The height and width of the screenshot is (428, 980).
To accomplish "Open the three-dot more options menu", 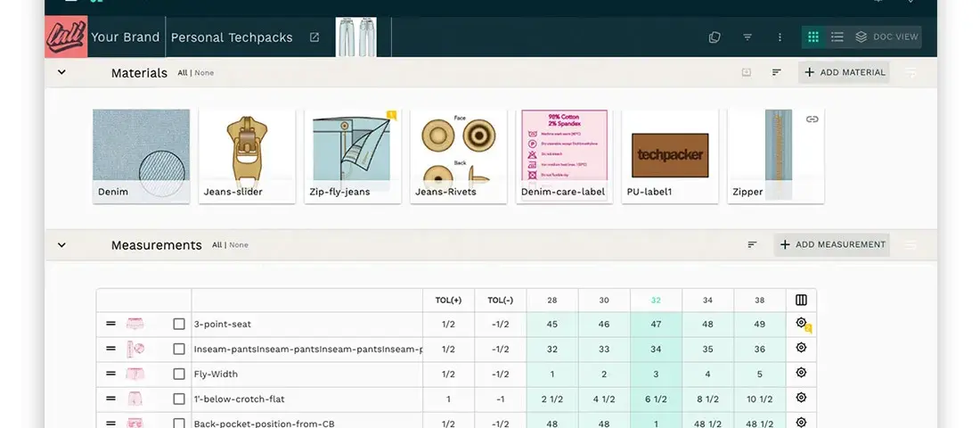I will coord(780,37).
